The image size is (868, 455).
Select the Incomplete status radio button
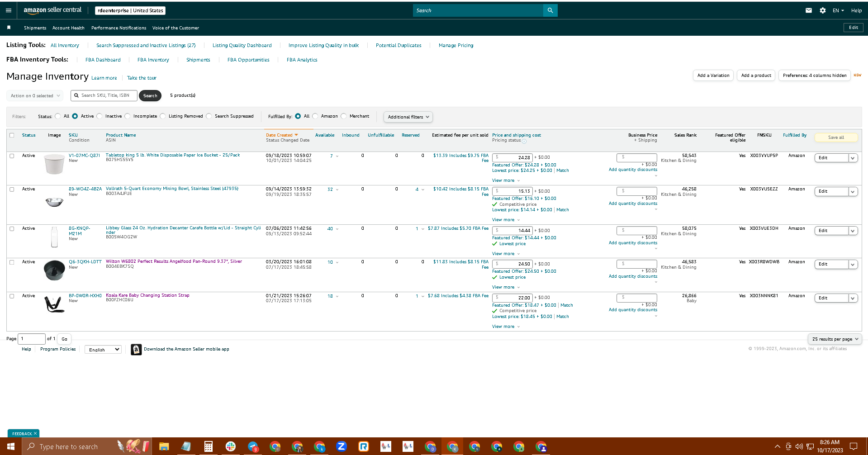(128, 116)
